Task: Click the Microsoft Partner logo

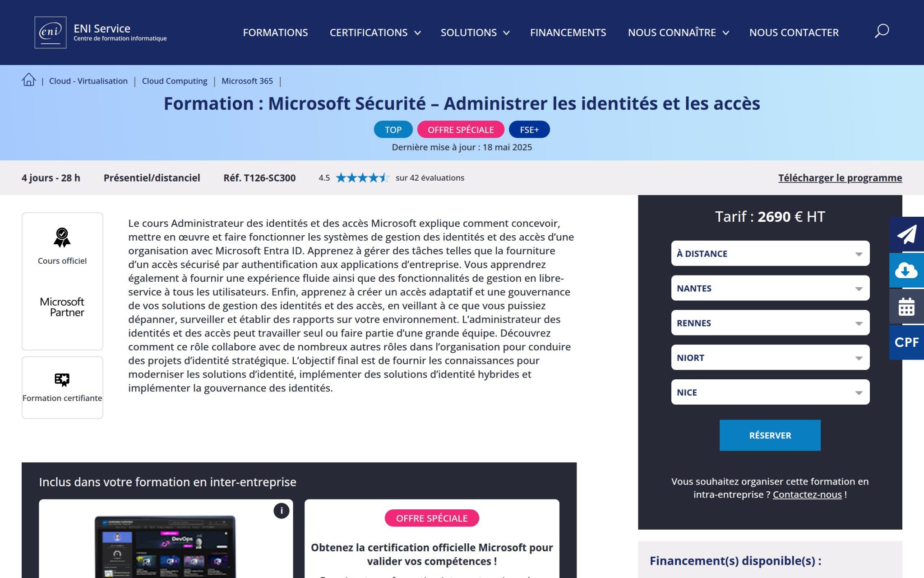Action: point(62,307)
